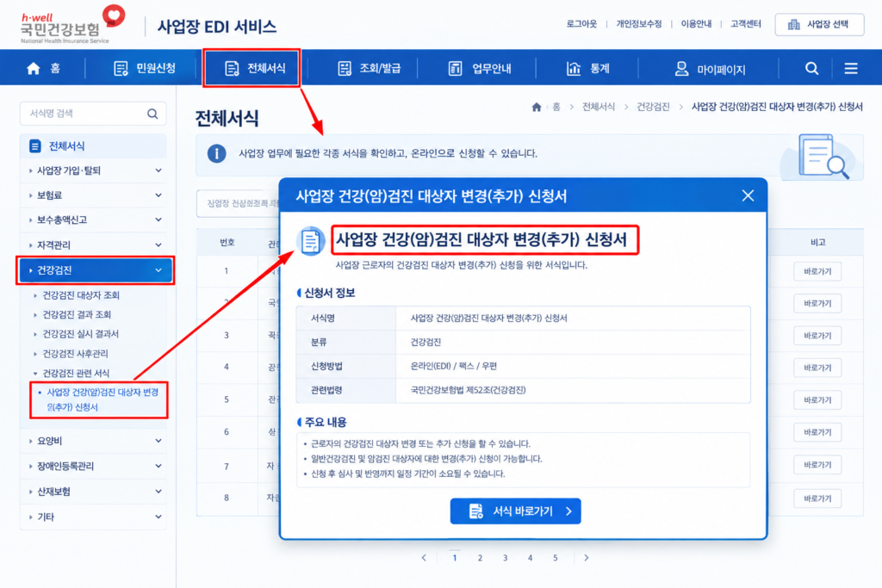Click the 민원신청 document icon
The width and height of the screenshot is (882, 588).
pyautogui.click(x=121, y=69)
